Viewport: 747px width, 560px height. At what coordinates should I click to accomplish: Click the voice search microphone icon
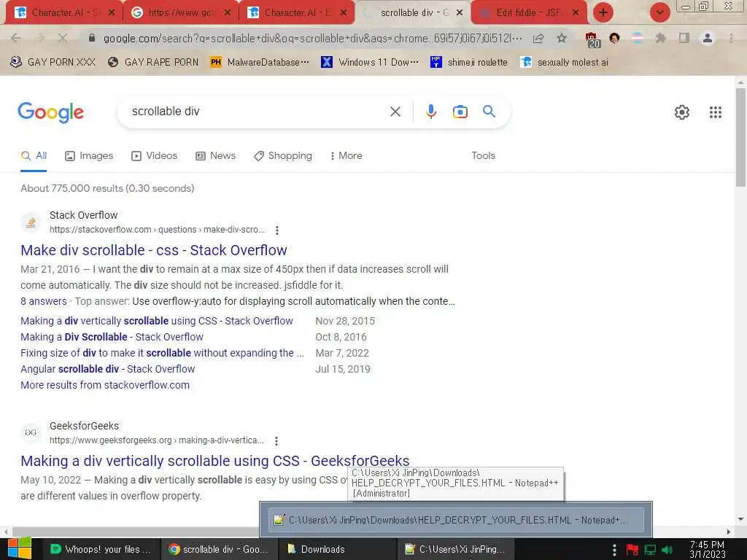click(x=430, y=112)
